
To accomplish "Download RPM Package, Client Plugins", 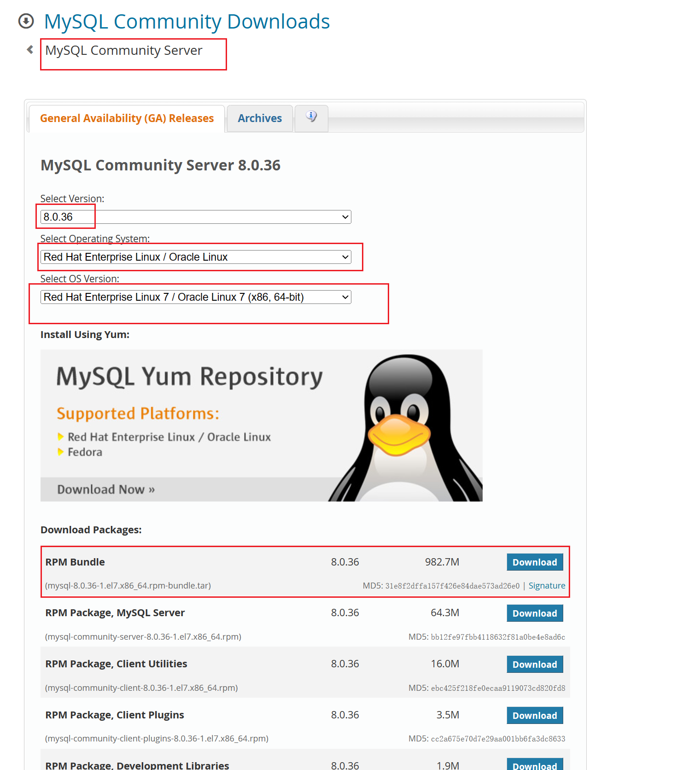I will 535,716.
